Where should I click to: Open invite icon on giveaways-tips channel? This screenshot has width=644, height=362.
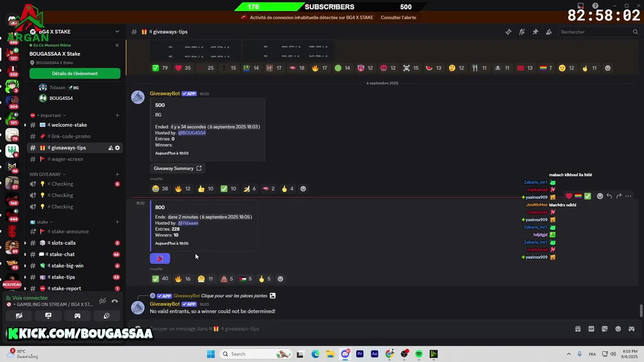(x=110, y=148)
